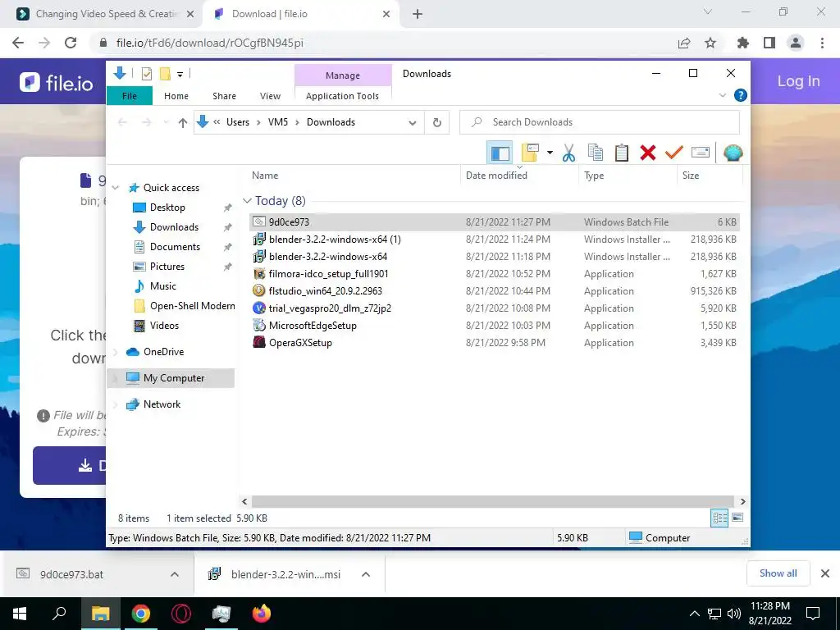Toggle the navigation pane toolbar button
The width and height of the screenshot is (840, 630).
(500, 153)
